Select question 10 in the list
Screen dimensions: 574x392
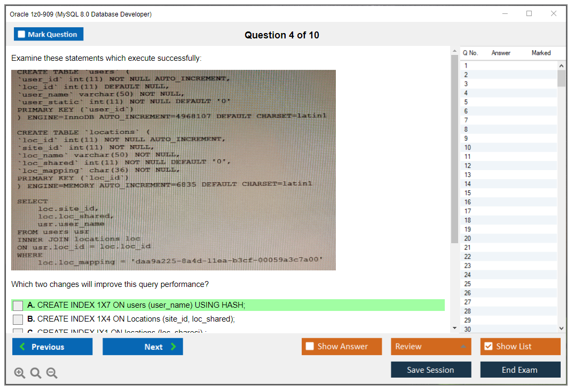[468, 147]
